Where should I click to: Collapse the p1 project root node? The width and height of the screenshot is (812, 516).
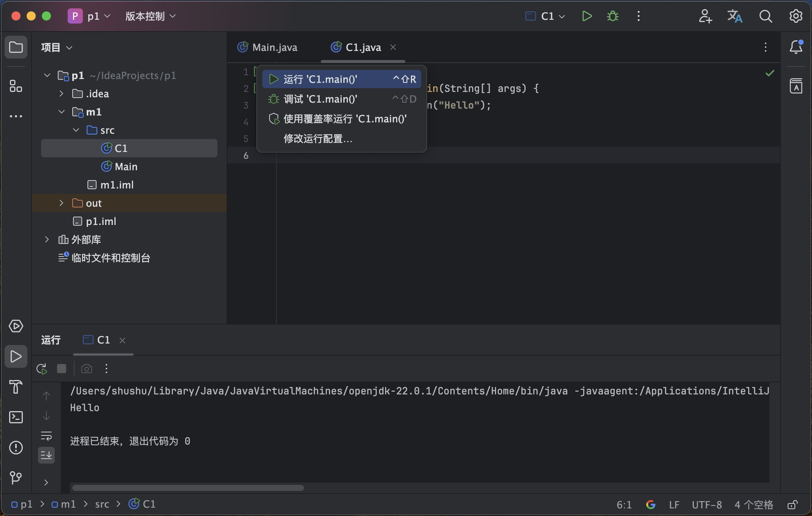coord(47,75)
